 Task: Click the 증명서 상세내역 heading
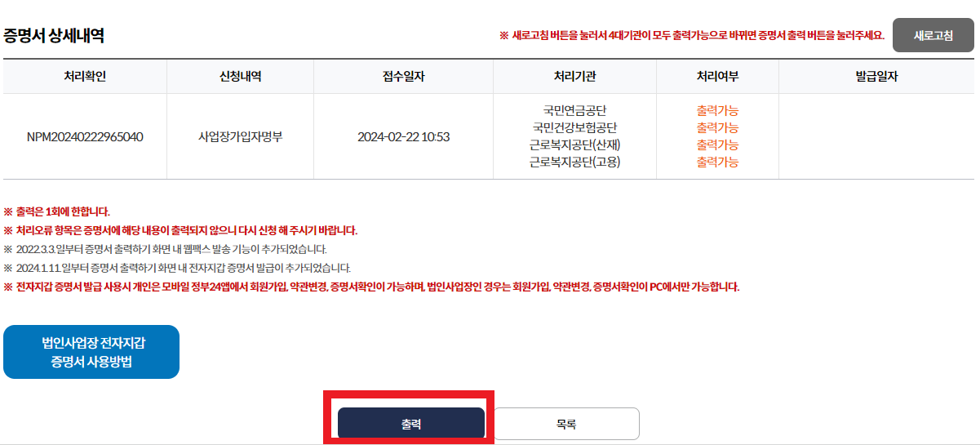coord(54,36)
